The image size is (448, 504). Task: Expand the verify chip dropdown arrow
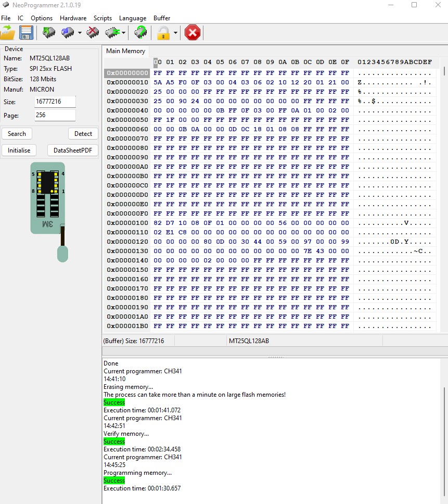[x=123, y=32]
